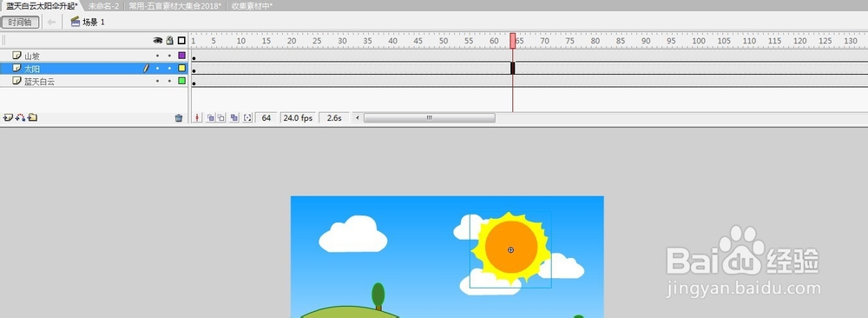The width and height of the screenshot is (868, 318).
Task: Toggle the Onion Skin icon
Action: click(210, 118)
